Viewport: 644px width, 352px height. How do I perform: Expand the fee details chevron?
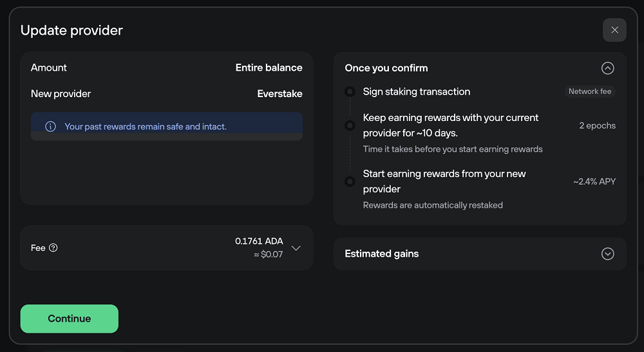[296, 248]
